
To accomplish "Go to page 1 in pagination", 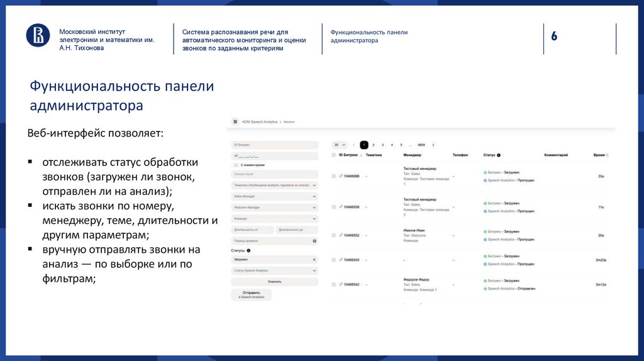I will pos(364,145).
